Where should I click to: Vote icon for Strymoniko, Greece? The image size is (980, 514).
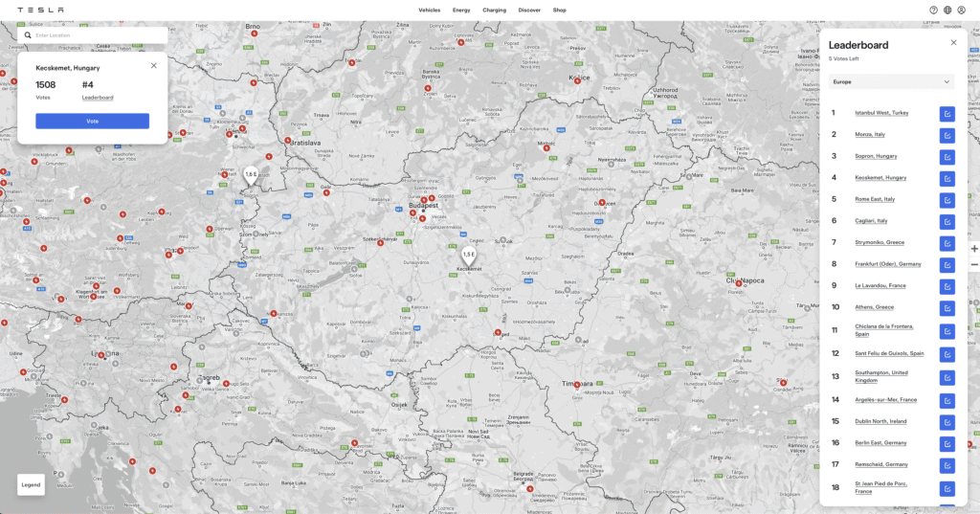[x=947, y=243]
